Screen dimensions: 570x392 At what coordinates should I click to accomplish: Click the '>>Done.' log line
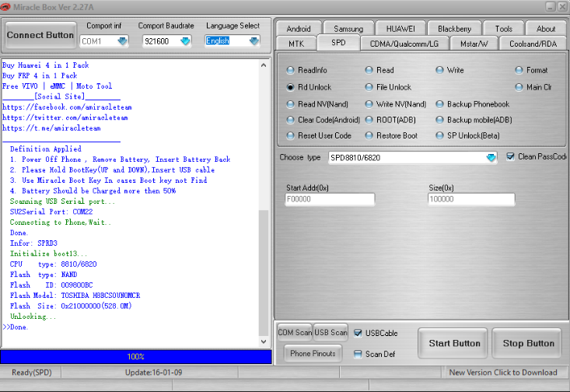(x=16, y=327)
